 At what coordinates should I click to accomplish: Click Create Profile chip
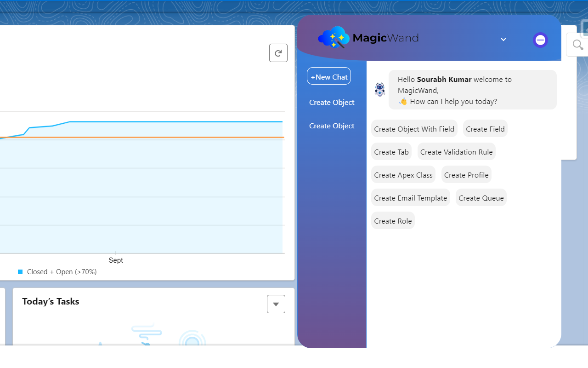466,175
